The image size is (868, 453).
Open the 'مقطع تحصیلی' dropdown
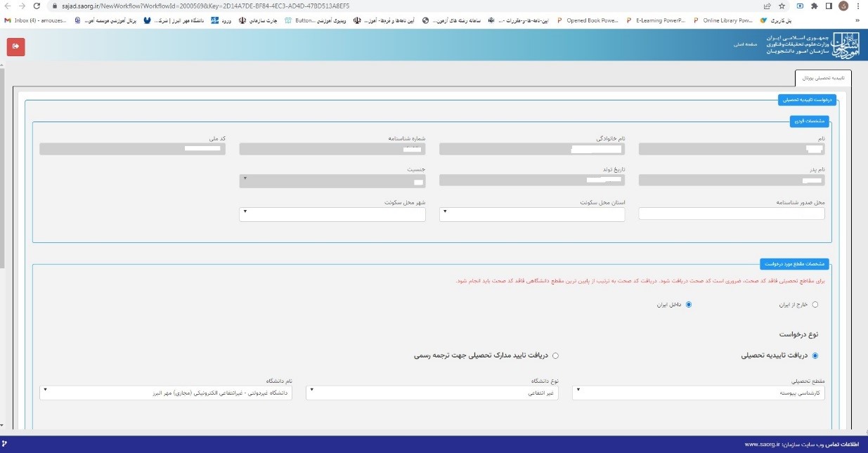pos(699,393)
